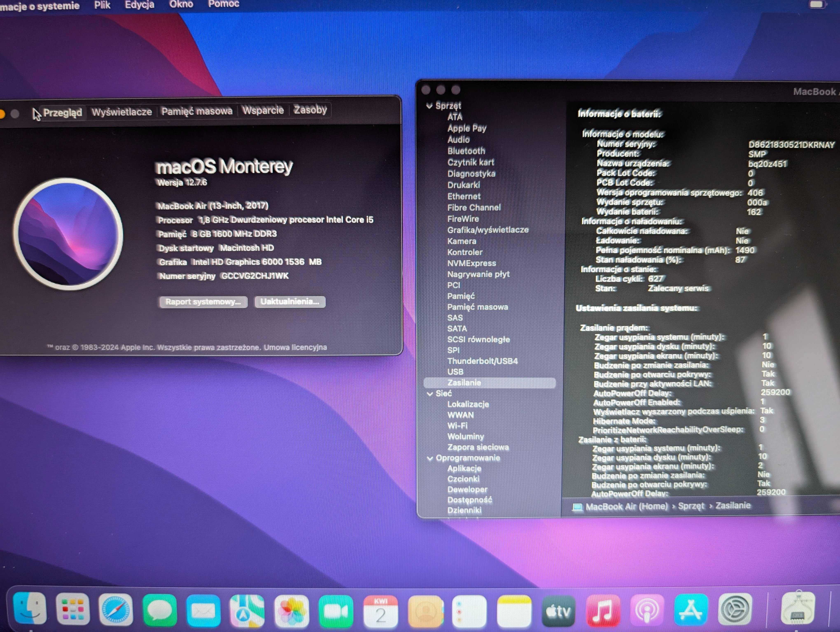Viewport: 840px width, 632px height.
Task: Select Audio in sidebar
Action: (x=458, y=140)
